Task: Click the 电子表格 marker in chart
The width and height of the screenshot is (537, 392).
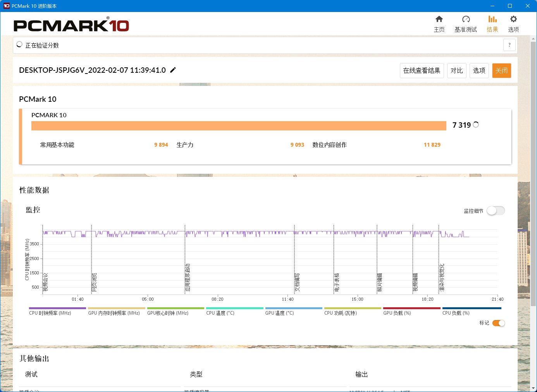Action: [x=337, y=282]
